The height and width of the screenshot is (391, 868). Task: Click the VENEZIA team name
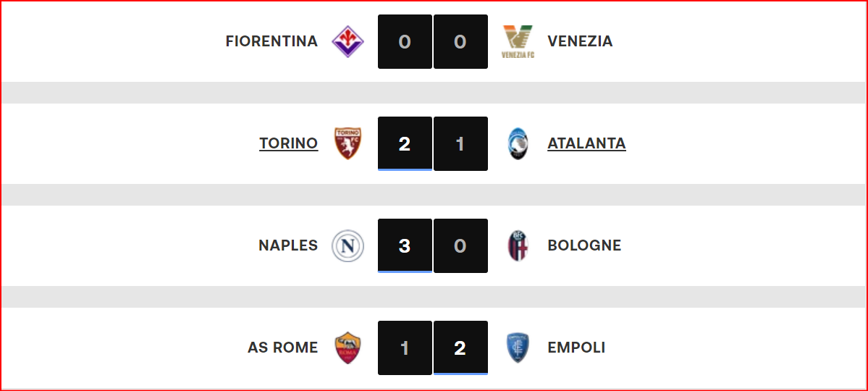coord(580,41)
